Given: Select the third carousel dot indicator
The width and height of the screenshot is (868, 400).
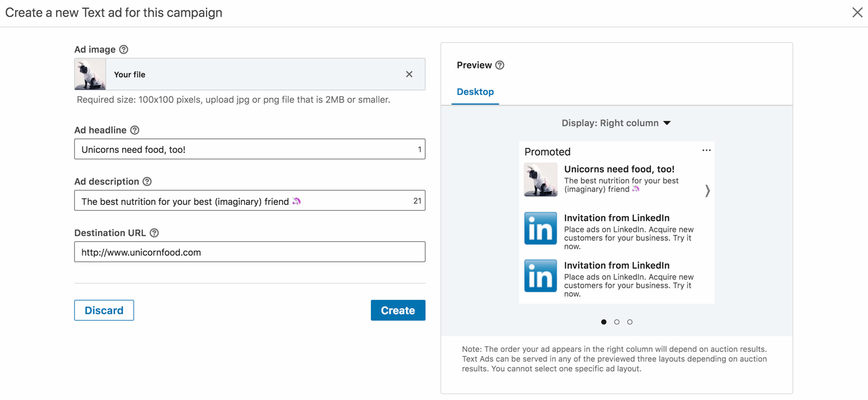Looking at the screenshot, I should pyautogui.click(x=630, y=322).
